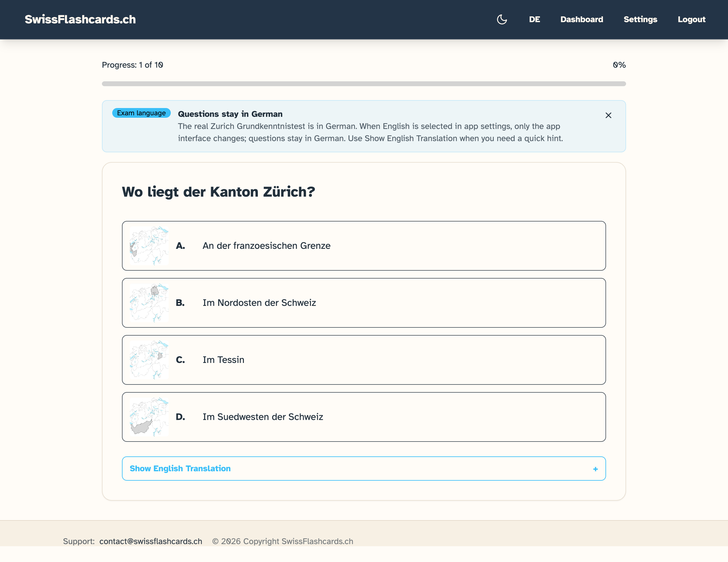Click the quiz progress bar
The width and height of the screenshot is (728, 562).
pos(364,84)
